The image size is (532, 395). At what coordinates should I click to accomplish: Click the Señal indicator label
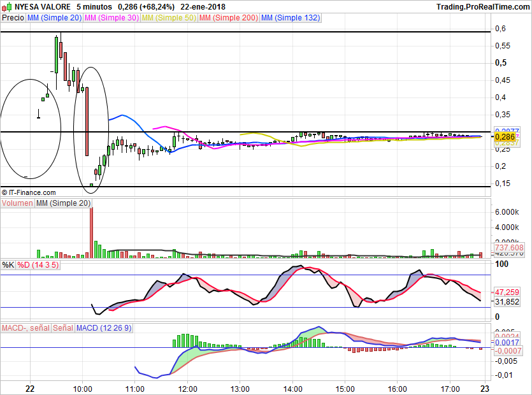(x=62, y=328)
